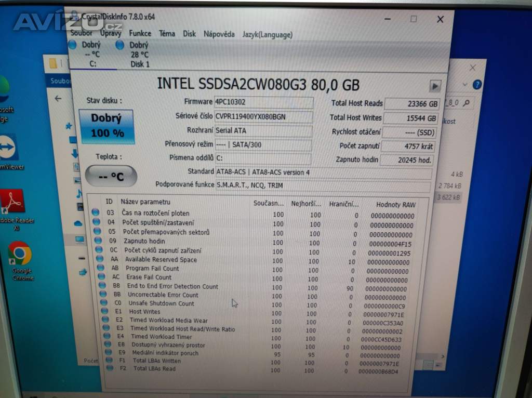Open the Disk menu
The height and width of the screenshot is (398, 532).
coord(189,34)
